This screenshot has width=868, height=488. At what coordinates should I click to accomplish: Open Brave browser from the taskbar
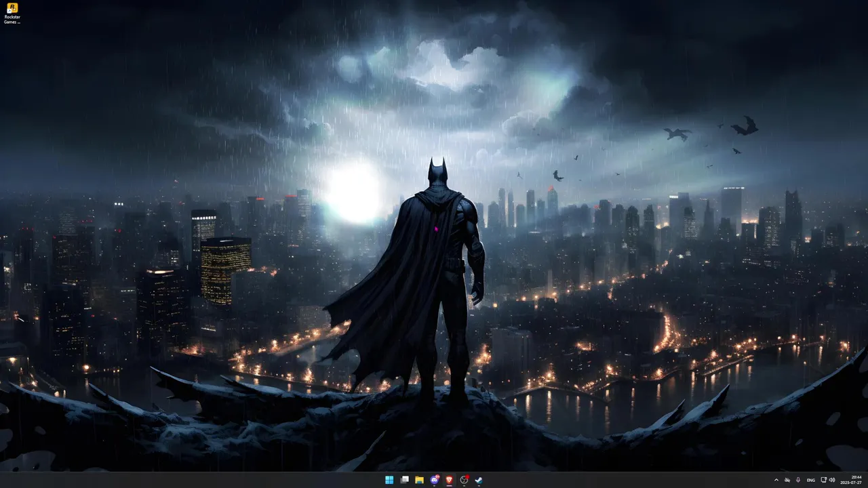click(x=449, y=480)
